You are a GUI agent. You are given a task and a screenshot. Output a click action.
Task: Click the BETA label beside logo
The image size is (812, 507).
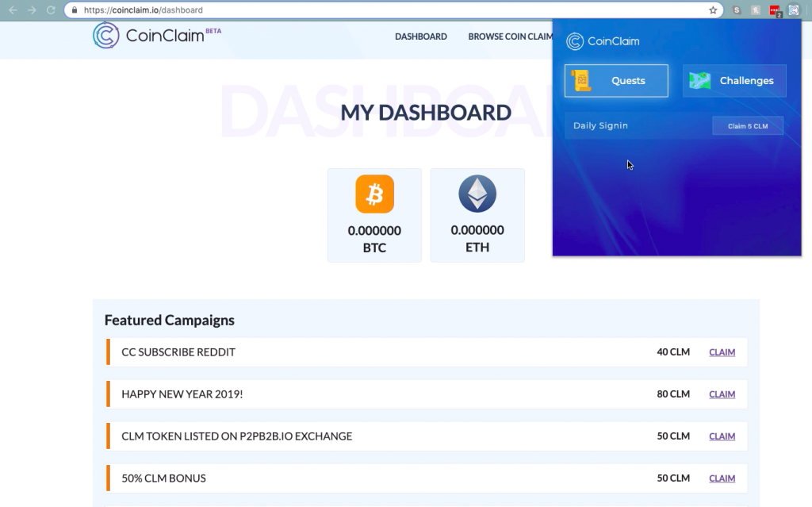point(213,31)
